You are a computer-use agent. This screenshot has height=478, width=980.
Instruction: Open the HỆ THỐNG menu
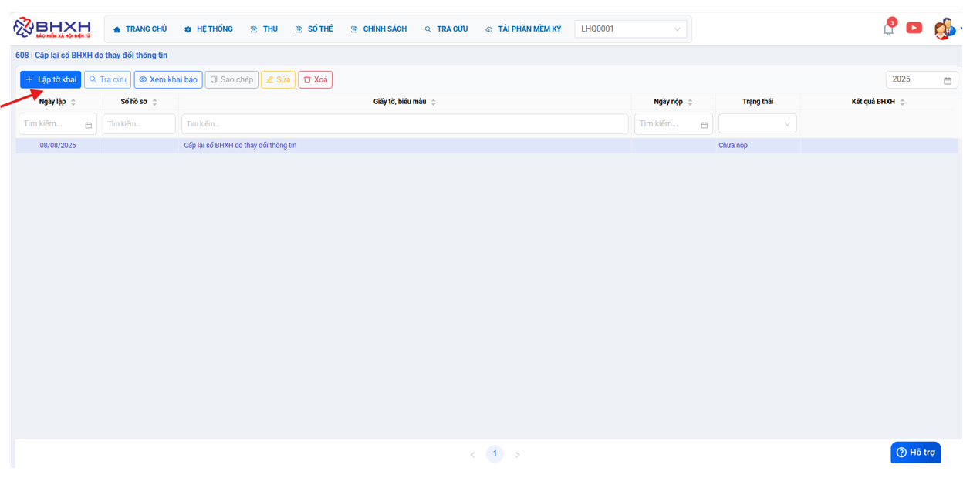coord(208,29)
